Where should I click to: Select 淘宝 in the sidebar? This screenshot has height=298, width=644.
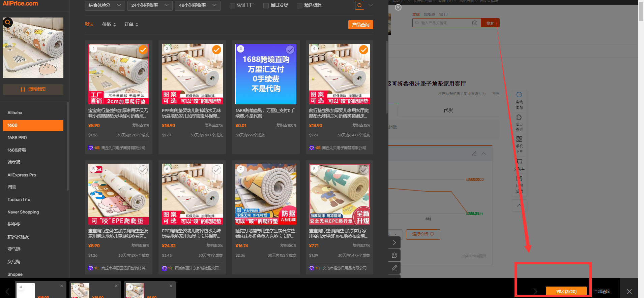point(33,187)
